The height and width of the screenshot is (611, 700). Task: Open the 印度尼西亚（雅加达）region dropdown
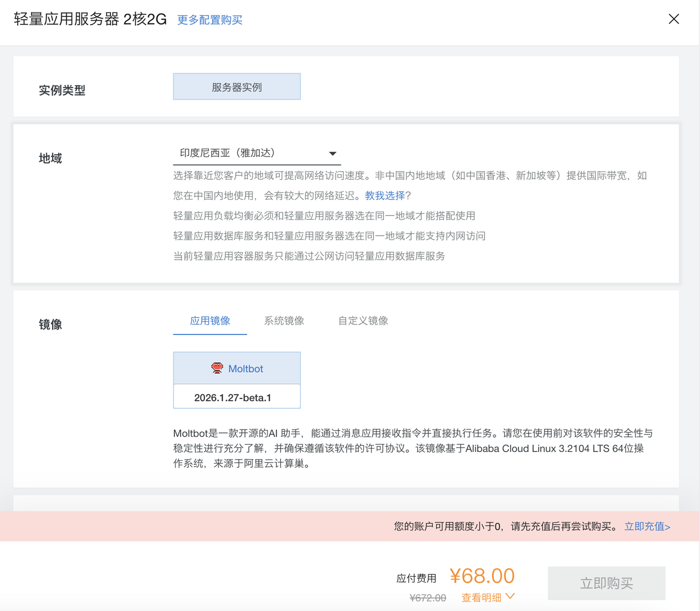click(x=257, y=153)
